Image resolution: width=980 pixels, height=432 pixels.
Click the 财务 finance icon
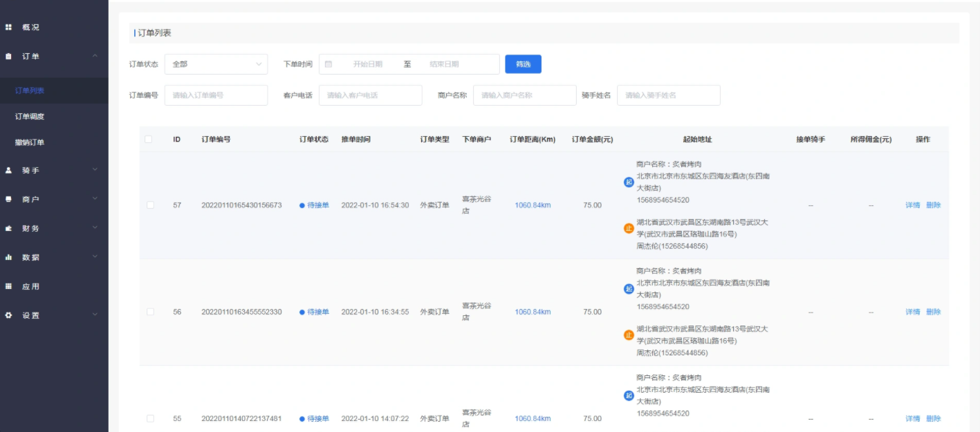(x=9, y=228)
